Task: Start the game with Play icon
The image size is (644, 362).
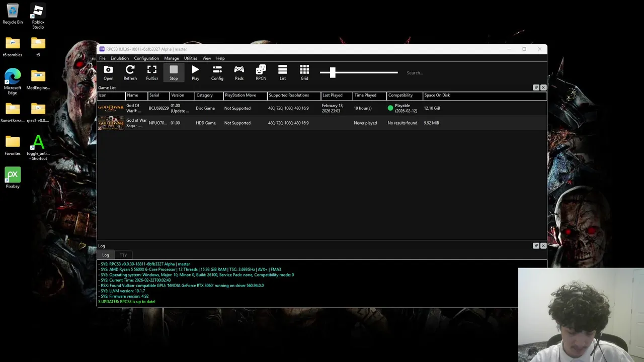Action: 195,72
